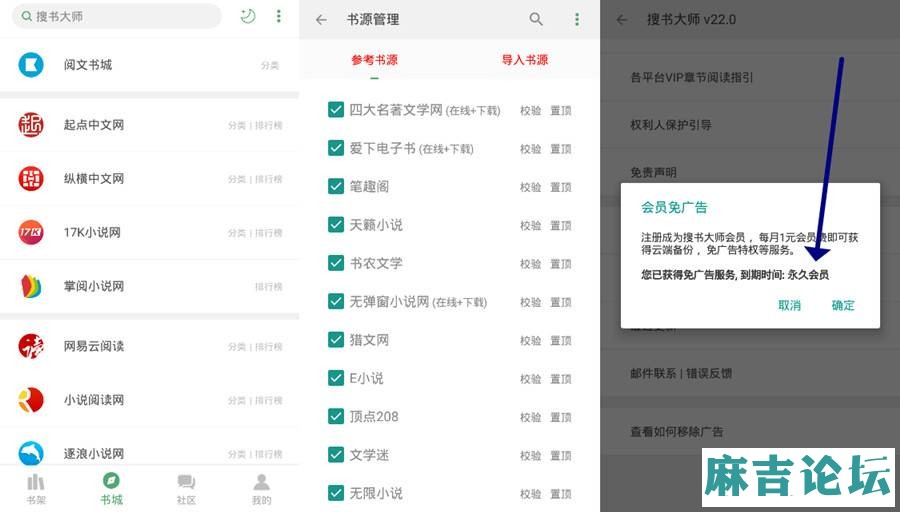
Task: Open 分类 for 阅文书城
Action: [x=270, y=65]
